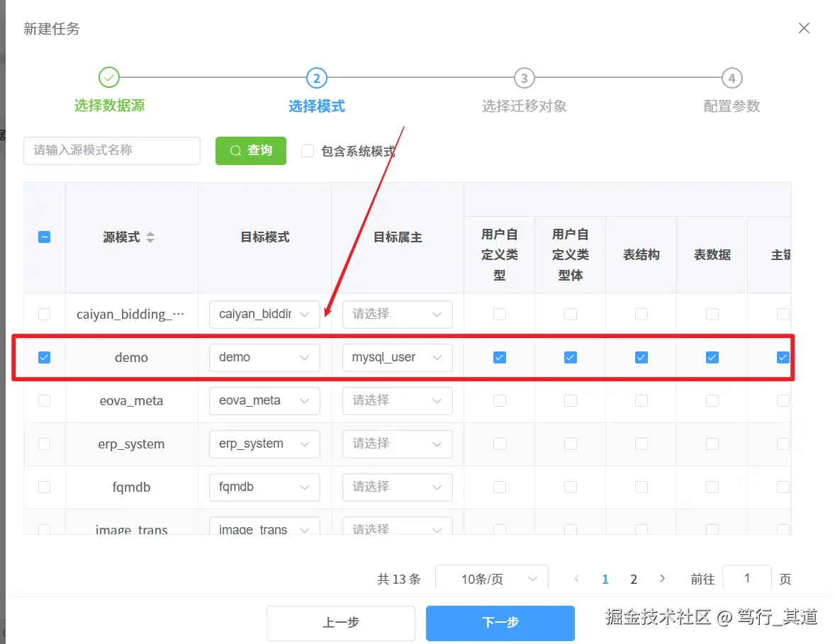
Task: Close the 新建任务 dialog
Action: point(804,28)
